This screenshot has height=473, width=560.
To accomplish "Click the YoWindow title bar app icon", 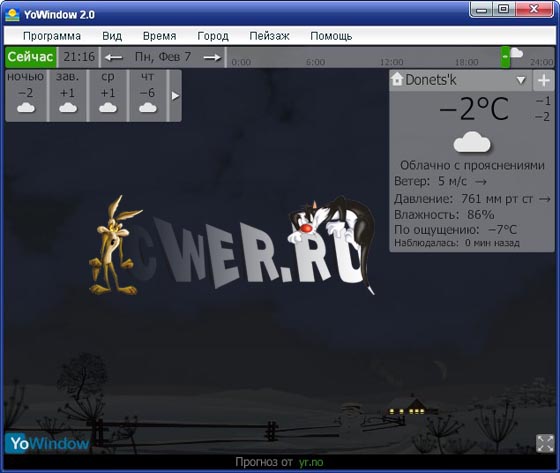I will pyautogui.click(x=12, y=15).
